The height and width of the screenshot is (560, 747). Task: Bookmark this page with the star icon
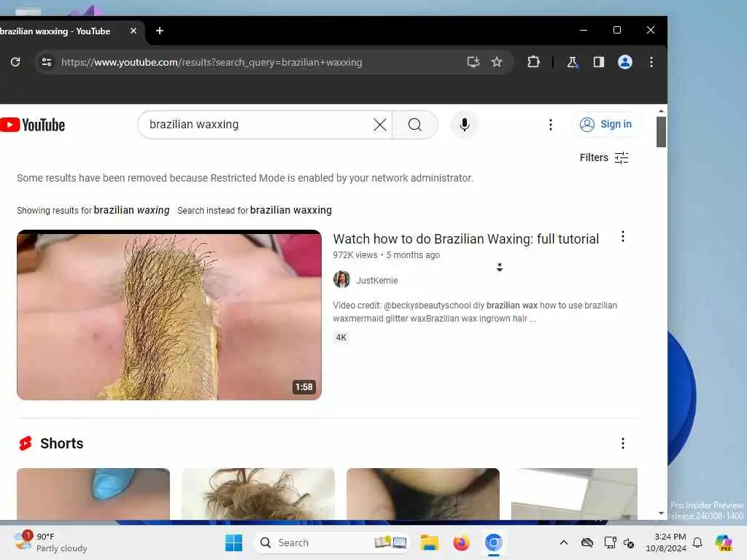point(496,62)
